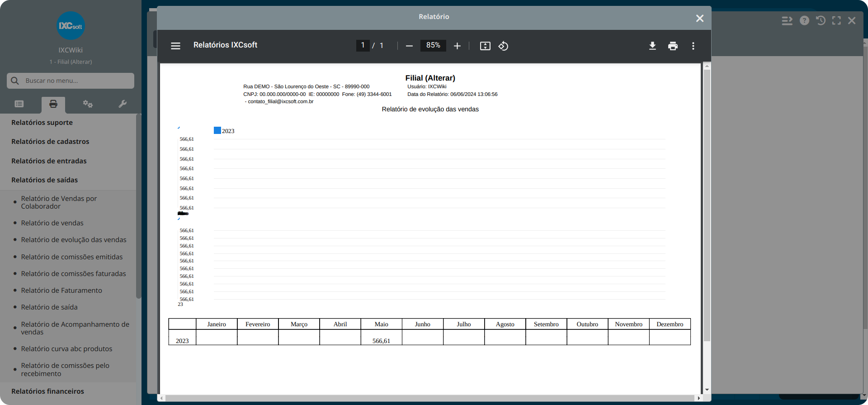Print the report from viewer toolbar
Image resolution: width=868 pixels, height=405 pixels.
(x=673, y=46)
